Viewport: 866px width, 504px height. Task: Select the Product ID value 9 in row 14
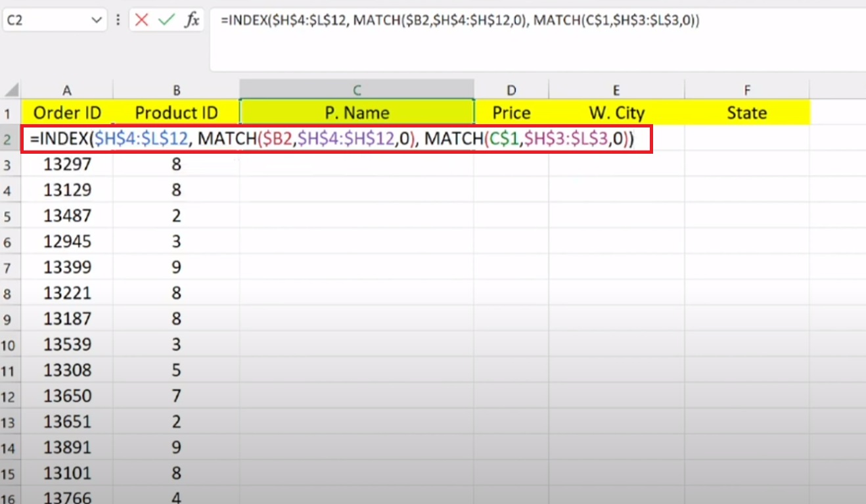(175, 447)
